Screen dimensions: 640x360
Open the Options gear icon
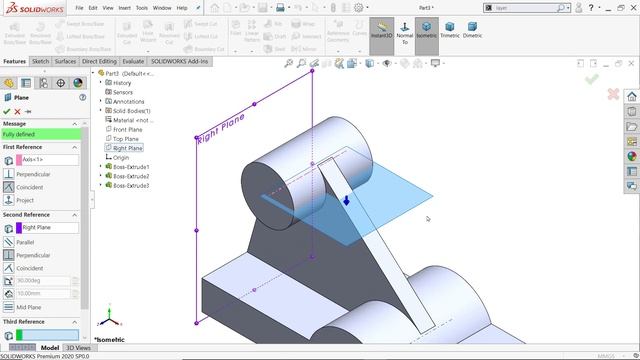[x=358, y=7]
